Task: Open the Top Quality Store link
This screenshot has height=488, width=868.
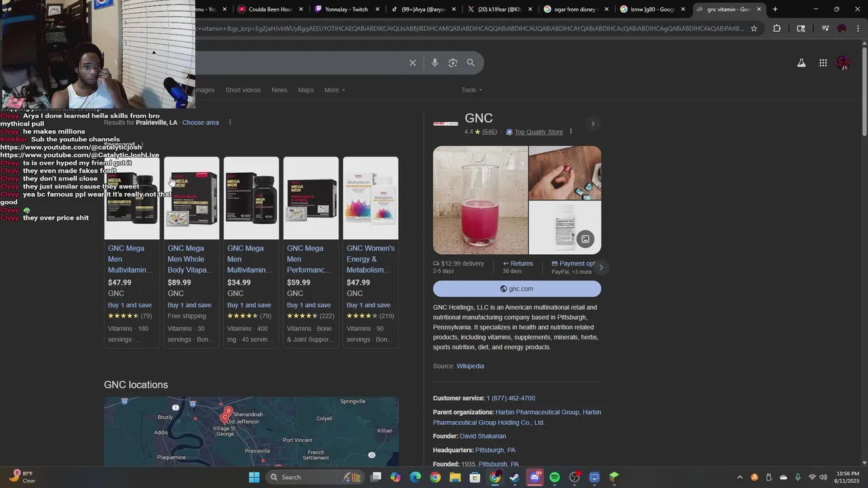Action: click(x=538, y=132)
